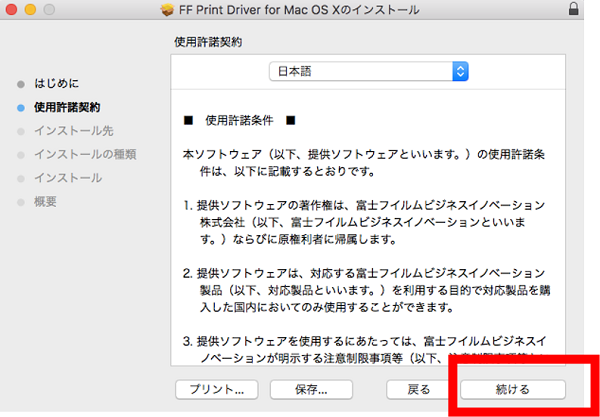Open the 日本語 language dropdown
Screen dimensions: 600x417
pyautogui.click(x=369, y=72)
